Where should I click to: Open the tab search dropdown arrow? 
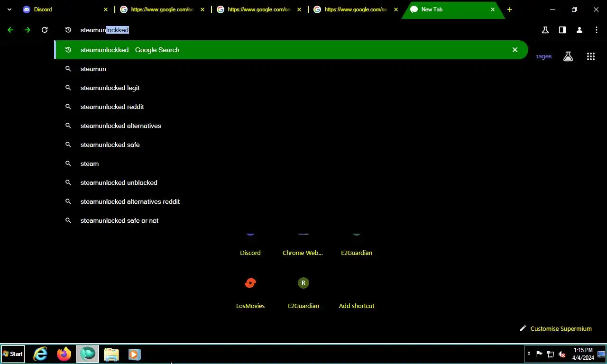tap(9, 9)
